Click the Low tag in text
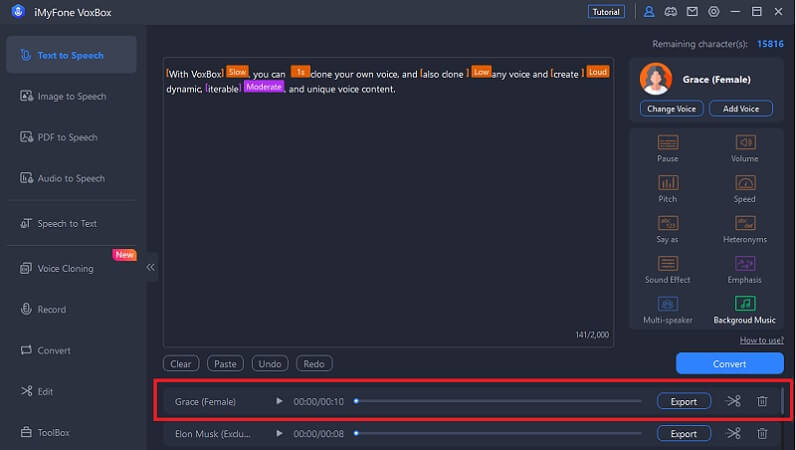The image size is (796, 450). point(481,72)
